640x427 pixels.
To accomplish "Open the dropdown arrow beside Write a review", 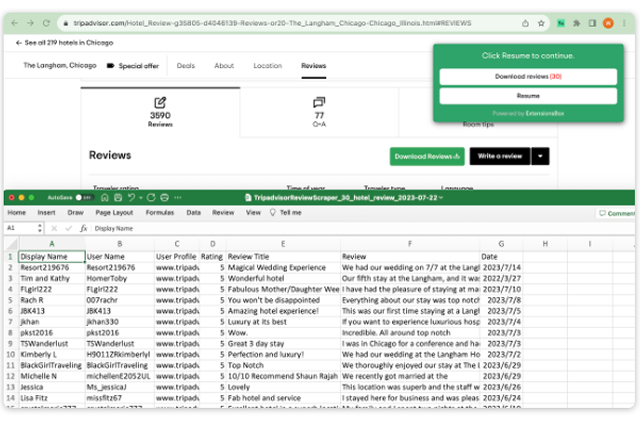I will (x=540, y=156).
